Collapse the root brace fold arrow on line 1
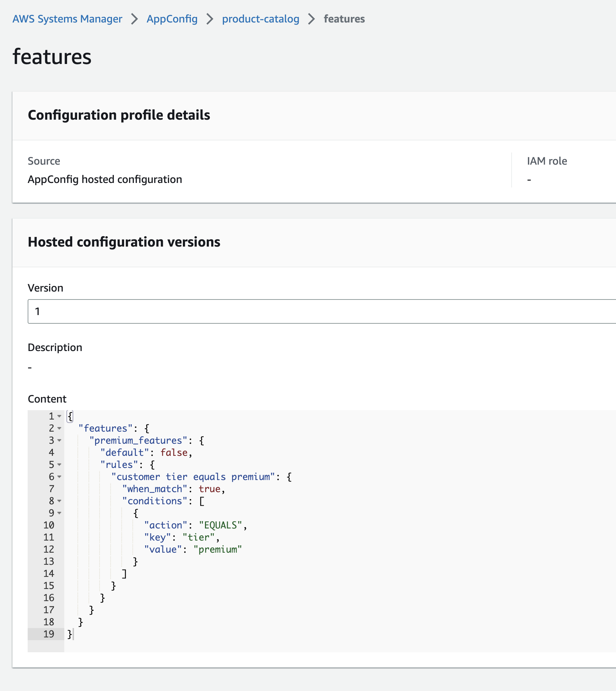Image resolution: width=616 pixels, height=691 pixels. (59, 416)
